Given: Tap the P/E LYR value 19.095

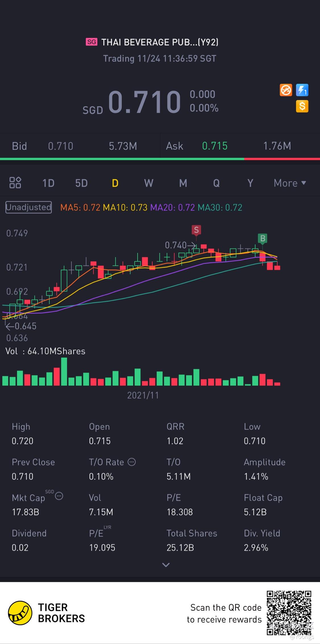Looking at the screenshot, I should coord(102,548).
